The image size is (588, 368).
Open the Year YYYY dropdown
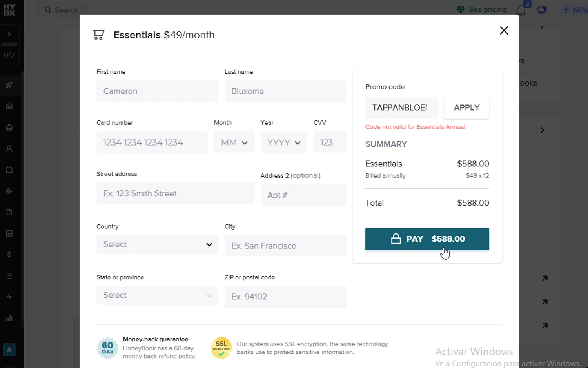pos(284,142)
